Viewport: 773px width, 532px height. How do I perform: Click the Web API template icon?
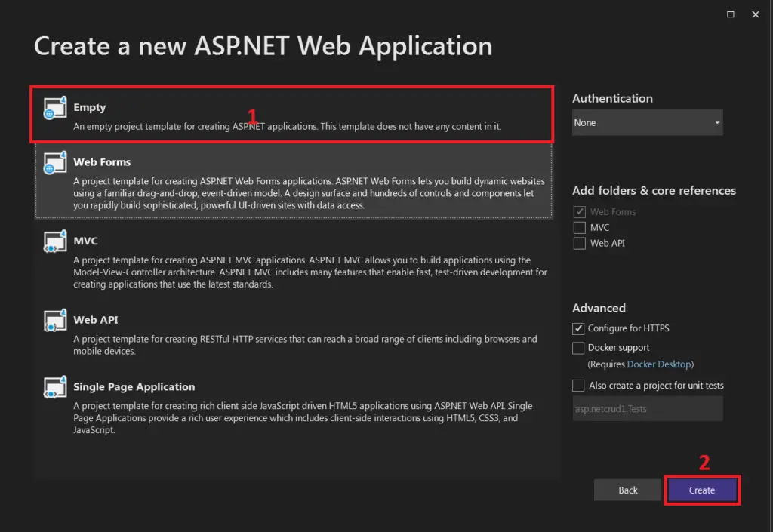point(54,320)
